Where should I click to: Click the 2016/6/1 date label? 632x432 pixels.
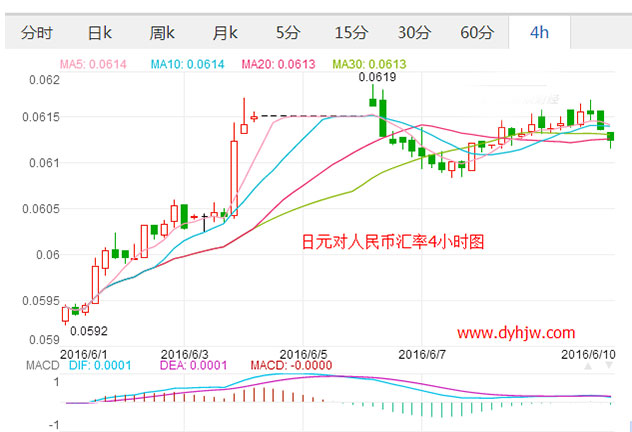point(84,355)
